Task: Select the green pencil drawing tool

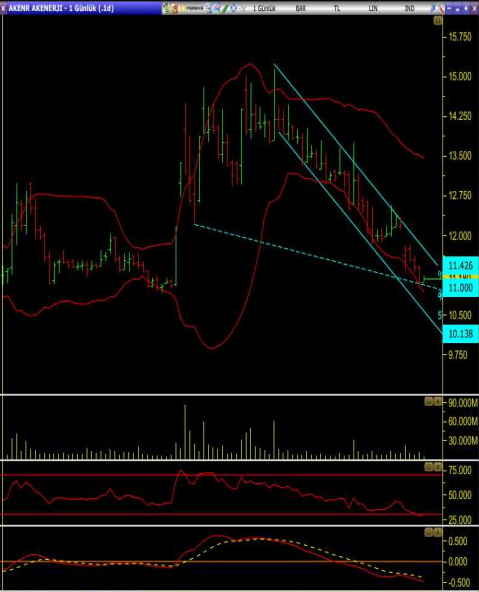Action: click(x=225, y=8)
